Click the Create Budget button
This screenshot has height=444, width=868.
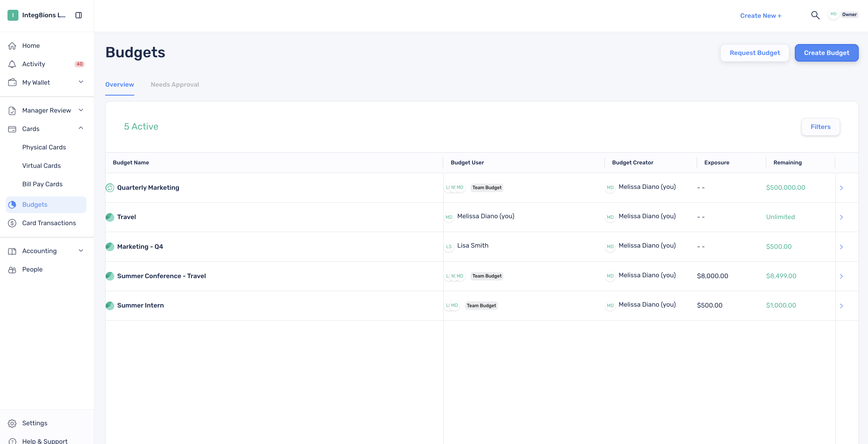point(827,53)
